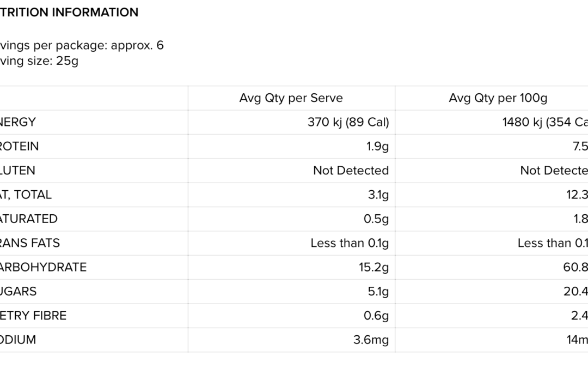Screen dimensions: 588x368
Task: Click the 'Servings per package: approx. 6' text
Action: point(82,45)
